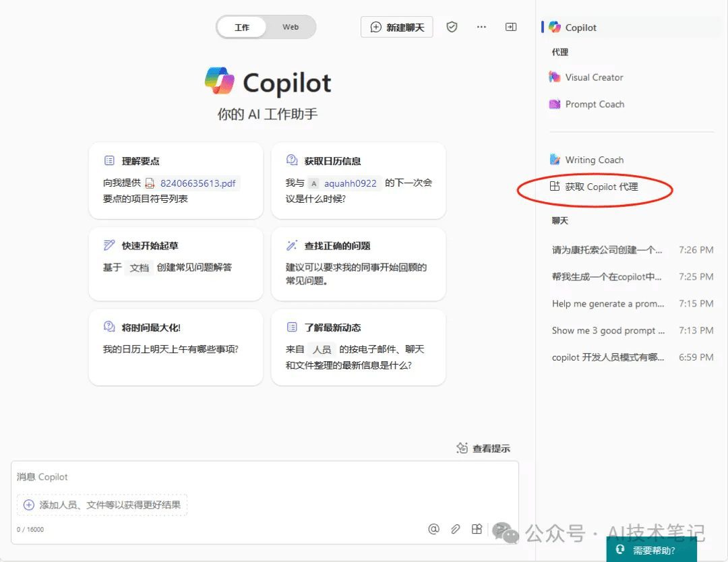Select Copilot in the sidebar
Viewport: 728px width, 562px height.
632,28
